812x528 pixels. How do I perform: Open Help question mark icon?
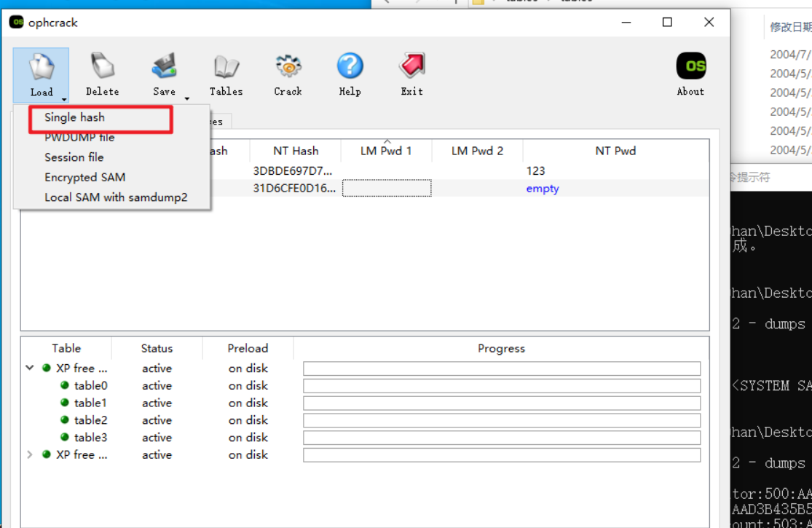pos(350,66)
